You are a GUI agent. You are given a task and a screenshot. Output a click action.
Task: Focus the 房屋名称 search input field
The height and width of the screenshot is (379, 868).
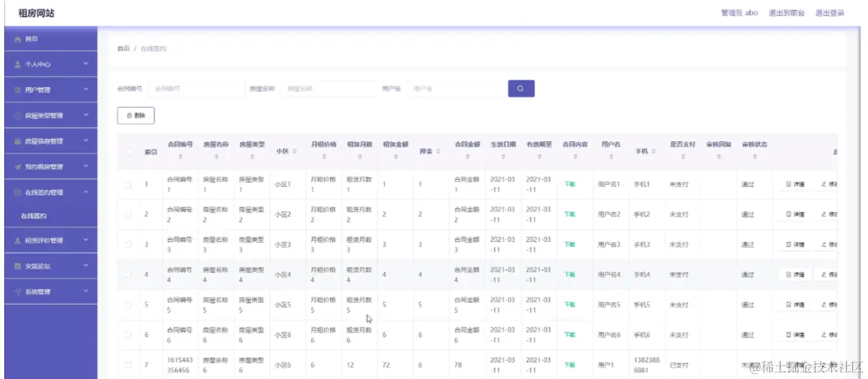click(329, 89)
